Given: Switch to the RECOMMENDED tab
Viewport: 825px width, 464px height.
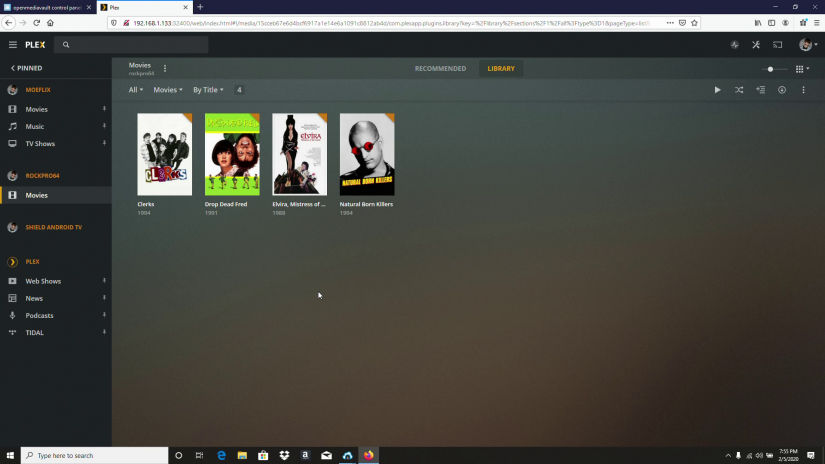Looking at the screenshot, I should 440,68.
